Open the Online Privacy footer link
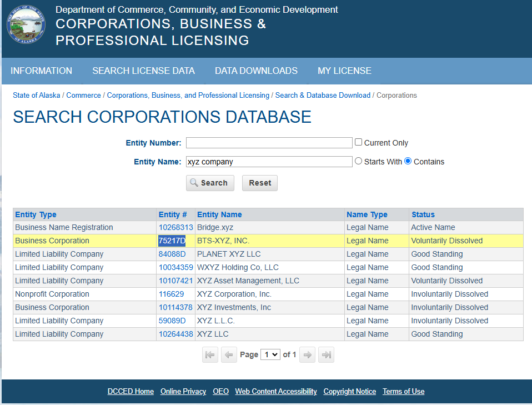Image resolution: width=532 pixels, height=405 pixels. click(x=183, y=391)
